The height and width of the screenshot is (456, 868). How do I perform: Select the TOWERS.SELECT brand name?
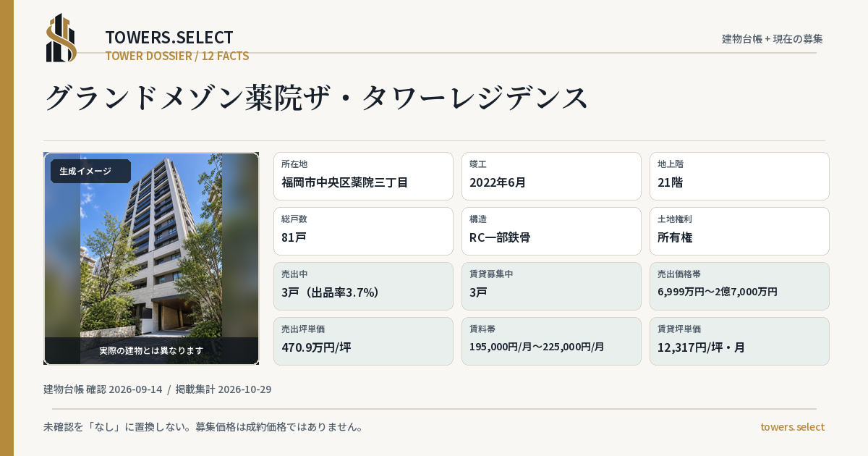tap(169, 38)
